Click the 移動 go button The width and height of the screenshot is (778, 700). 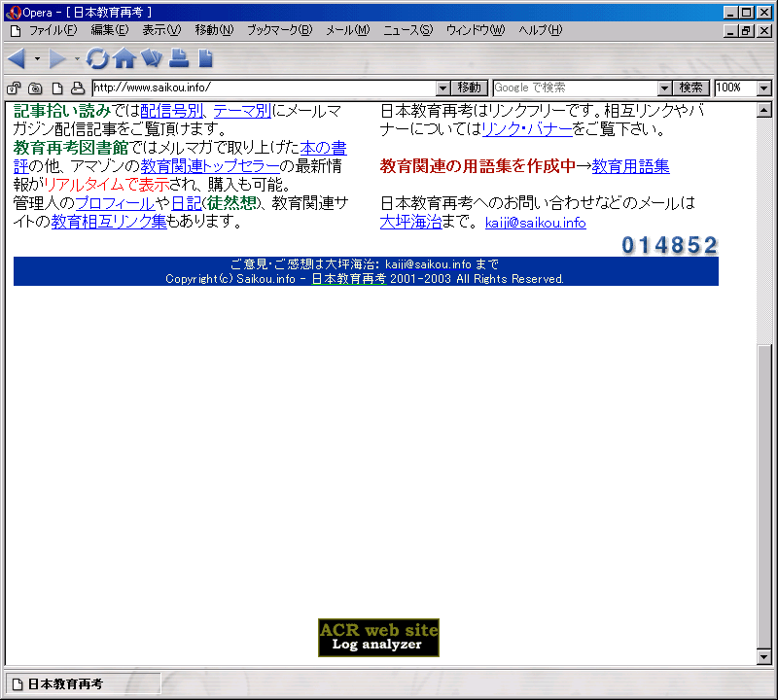(470, 88)
